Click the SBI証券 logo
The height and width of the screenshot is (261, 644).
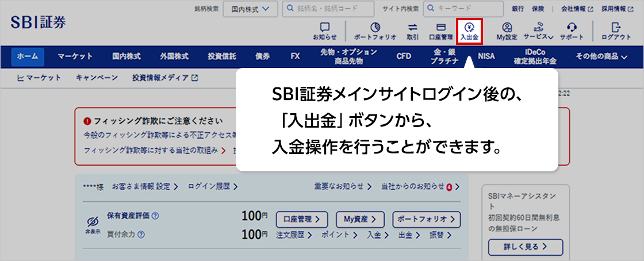click(38, 21)
